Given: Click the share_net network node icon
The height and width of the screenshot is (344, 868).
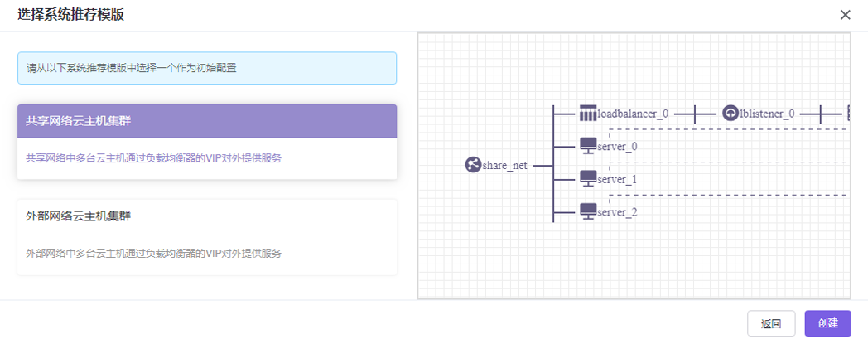Looking at the screenshot, I should click(x=473, y=165).
